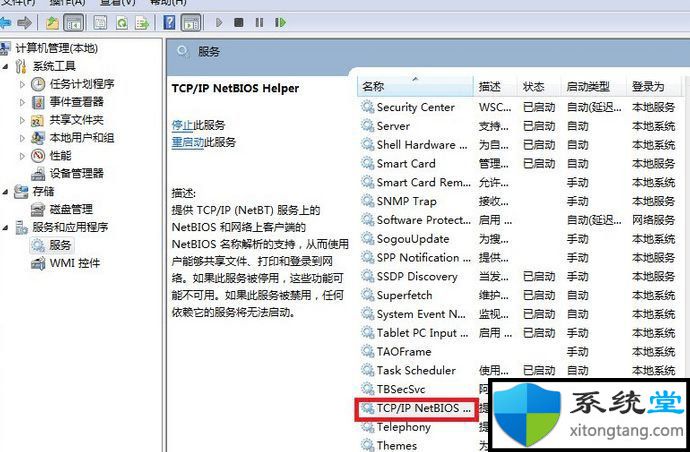Viewport: 690px width, 452px height.
Task: Select the Software Protect... service row
Action: (x=519, y=220)
